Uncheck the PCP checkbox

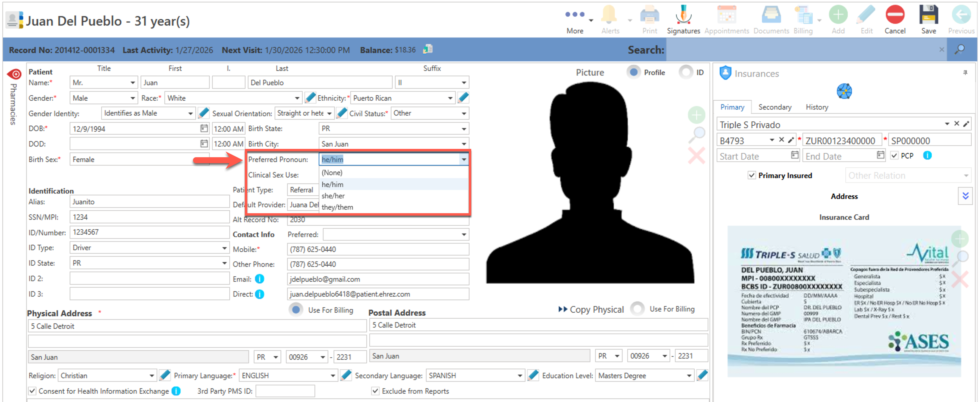pyautogui.click(x=894, y=155)
